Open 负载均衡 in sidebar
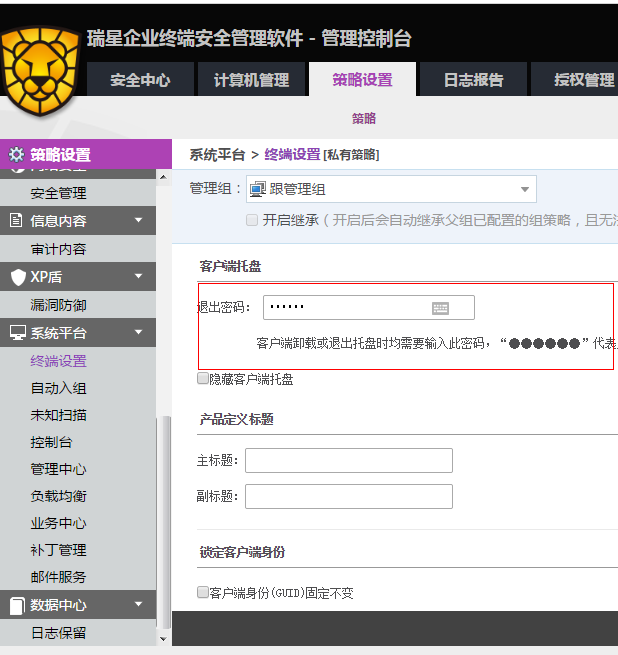The height and width of the screenshot is (655, 618). coord(58,496)
